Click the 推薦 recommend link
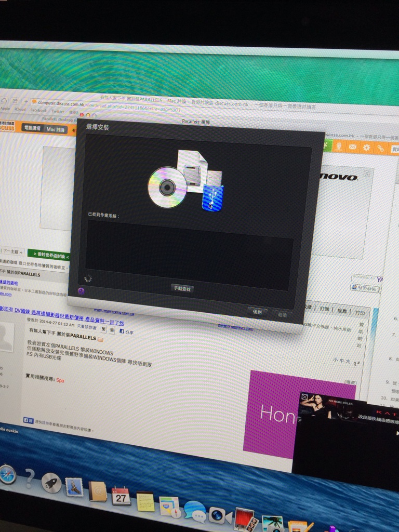The width and height of the screenshot is (399, 532). point(342,311)
